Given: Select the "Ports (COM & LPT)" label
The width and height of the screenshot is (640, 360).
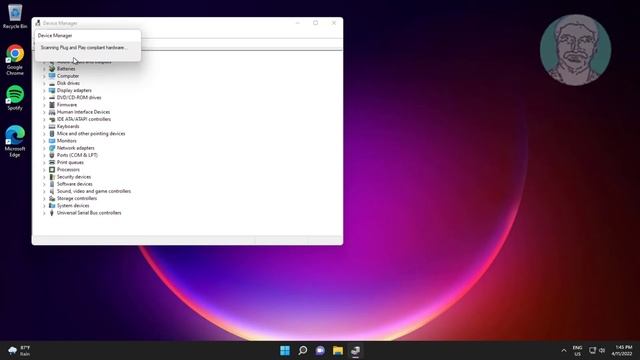Looking at the screenshot, I should click(77, 155).
